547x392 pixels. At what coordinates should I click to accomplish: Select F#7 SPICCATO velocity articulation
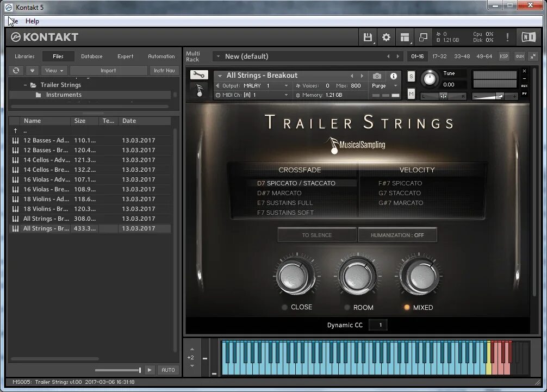(x=400, y=183)
